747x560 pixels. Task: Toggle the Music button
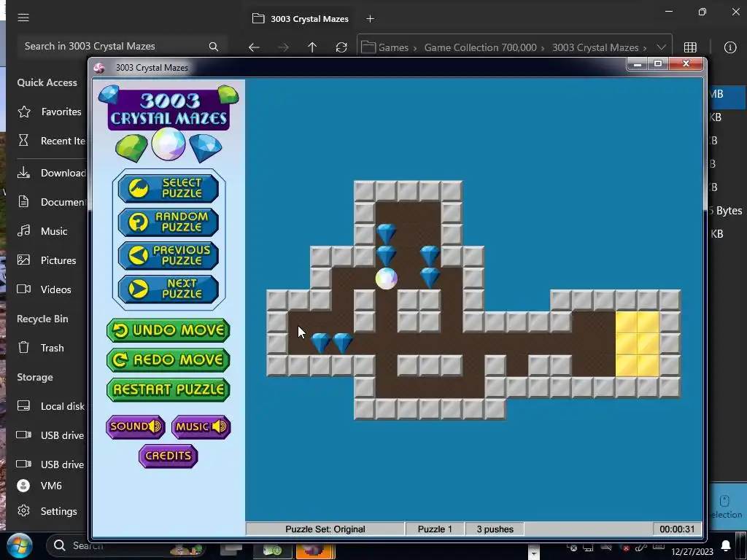[x=201, y=427]
